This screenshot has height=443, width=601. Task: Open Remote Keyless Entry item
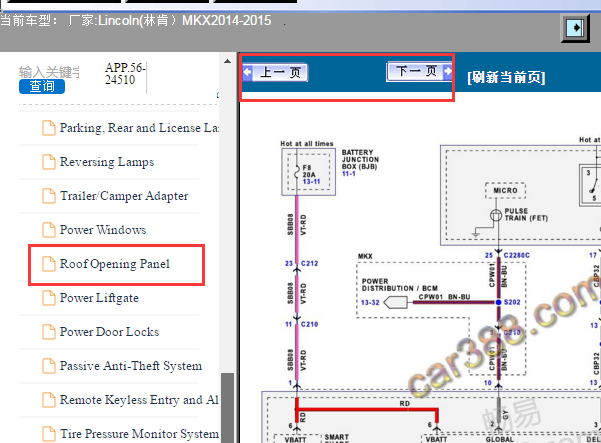(139, 400)
